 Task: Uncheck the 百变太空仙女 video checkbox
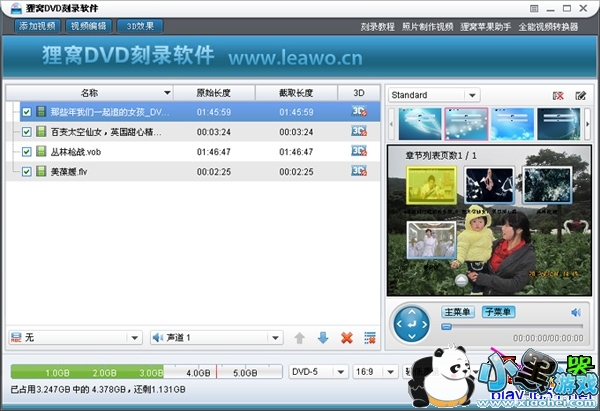click(27, 132)
